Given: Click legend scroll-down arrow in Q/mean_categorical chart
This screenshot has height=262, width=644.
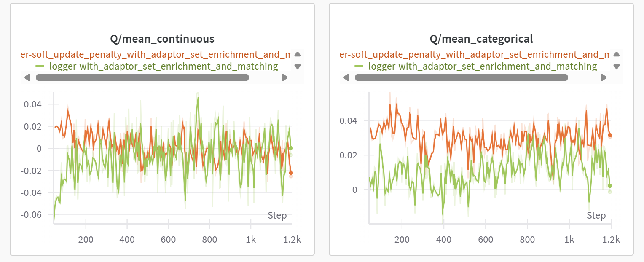Looking at the screenshot, I should [617, 67].
